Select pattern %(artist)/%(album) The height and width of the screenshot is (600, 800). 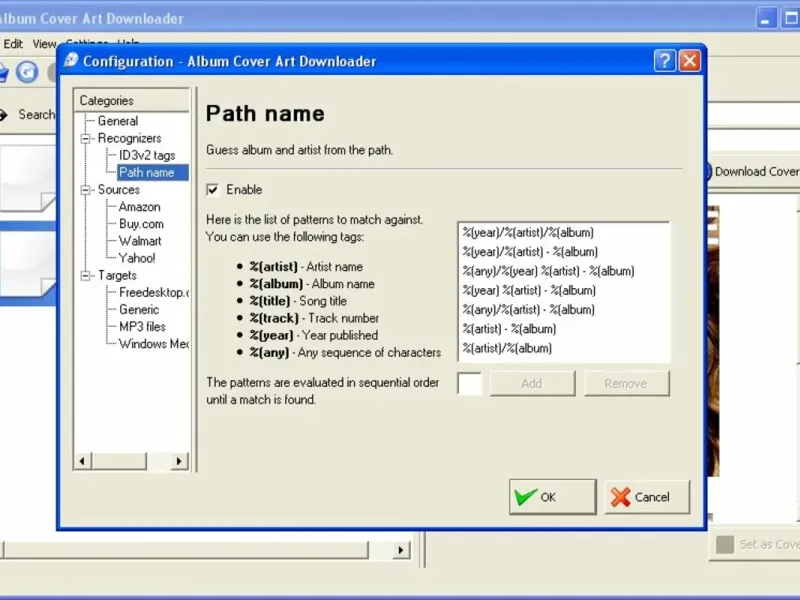507,348
